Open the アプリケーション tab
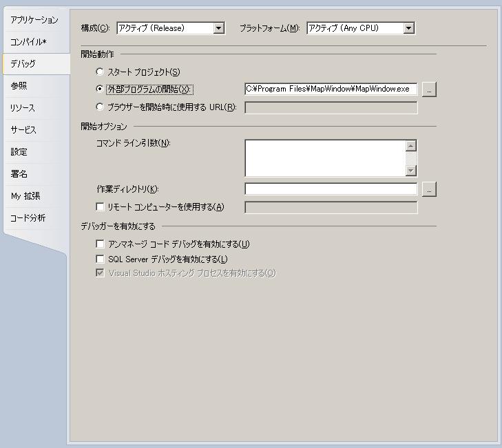 point(34,20)
